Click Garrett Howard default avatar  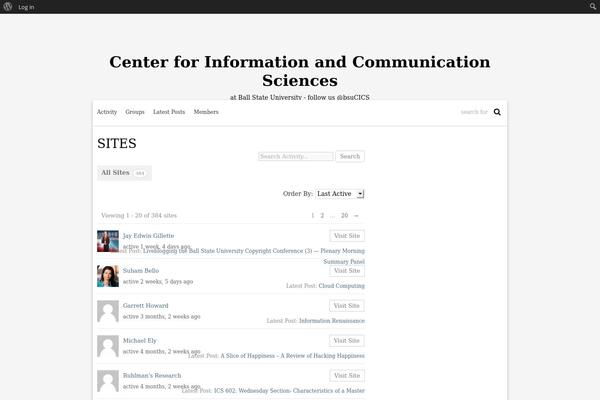(x=108, y=311)
